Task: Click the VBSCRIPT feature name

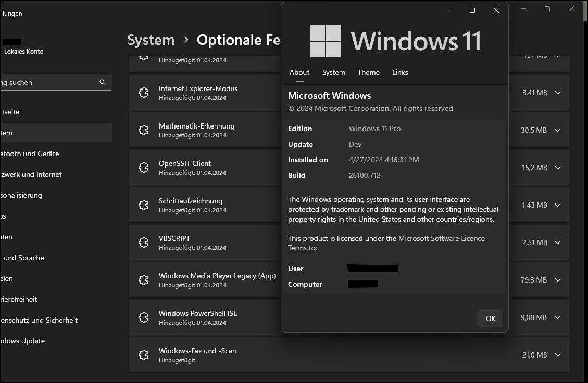Action: (x=174, y=239)
